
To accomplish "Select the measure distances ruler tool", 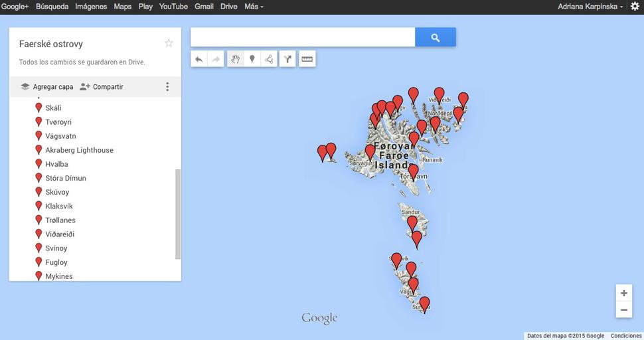I will [307, 59].
